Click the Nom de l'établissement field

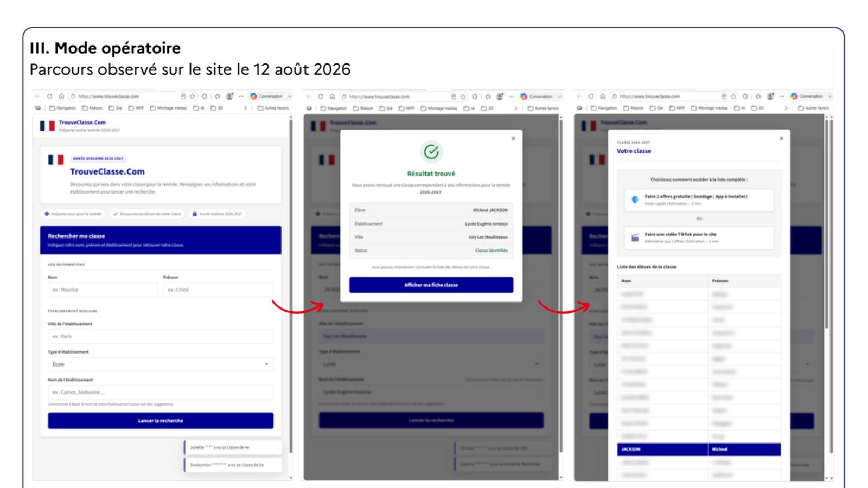[x=161, y=392]
